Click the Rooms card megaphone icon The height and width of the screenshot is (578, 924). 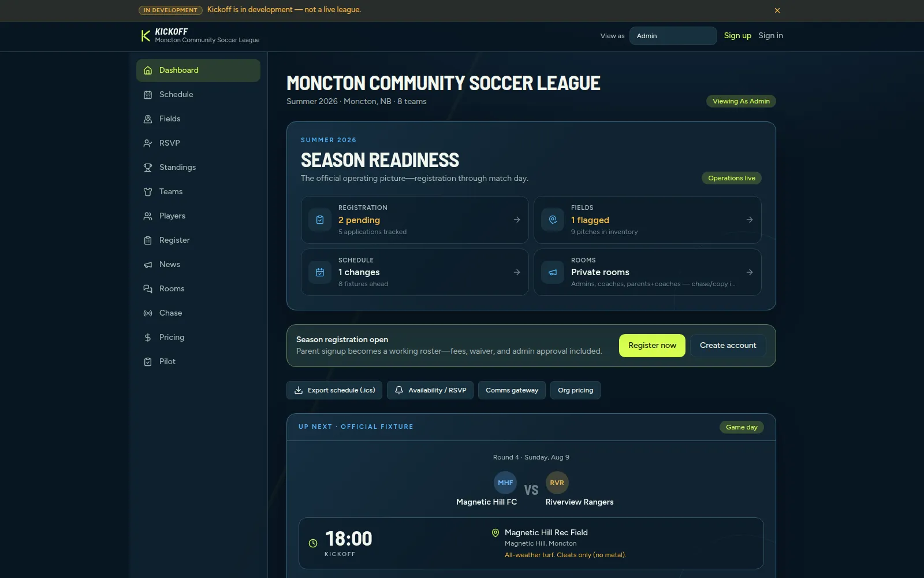553,272
